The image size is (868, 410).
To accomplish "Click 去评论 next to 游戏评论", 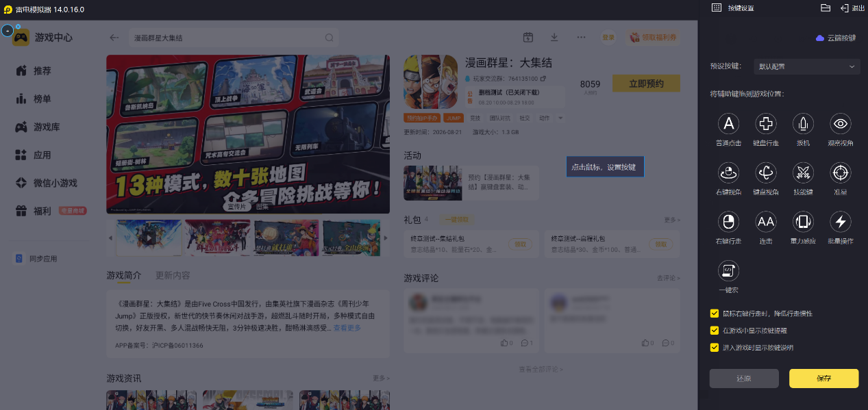I will (x=669, y=278).
